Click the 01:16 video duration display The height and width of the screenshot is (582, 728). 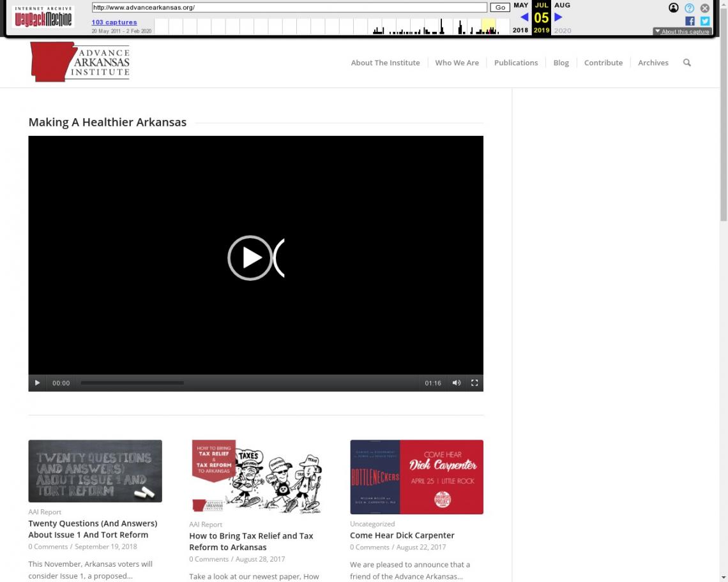(433, 383)
